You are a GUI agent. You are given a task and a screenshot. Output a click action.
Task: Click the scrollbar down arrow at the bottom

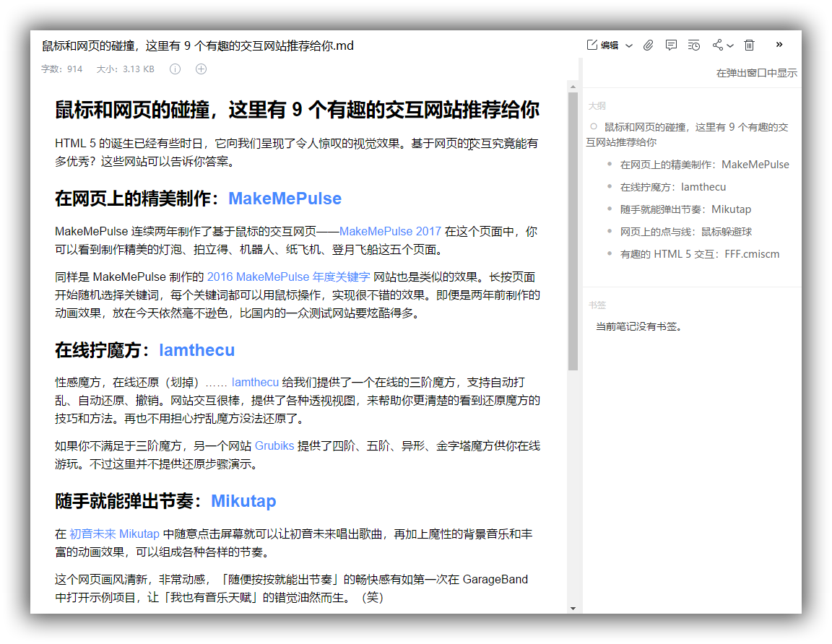573,608
